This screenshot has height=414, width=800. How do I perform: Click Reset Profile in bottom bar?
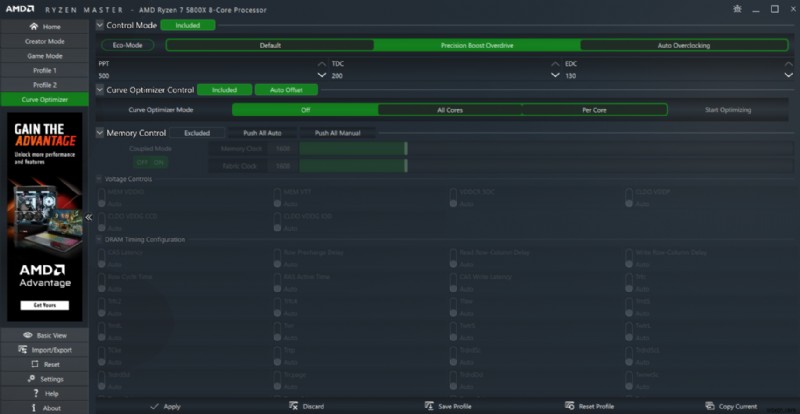(589, 406)
